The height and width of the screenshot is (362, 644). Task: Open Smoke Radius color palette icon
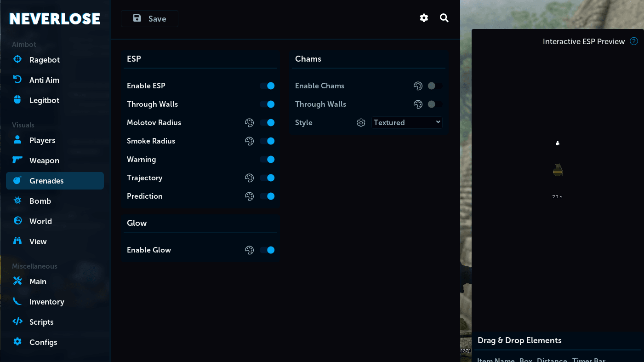249,141
